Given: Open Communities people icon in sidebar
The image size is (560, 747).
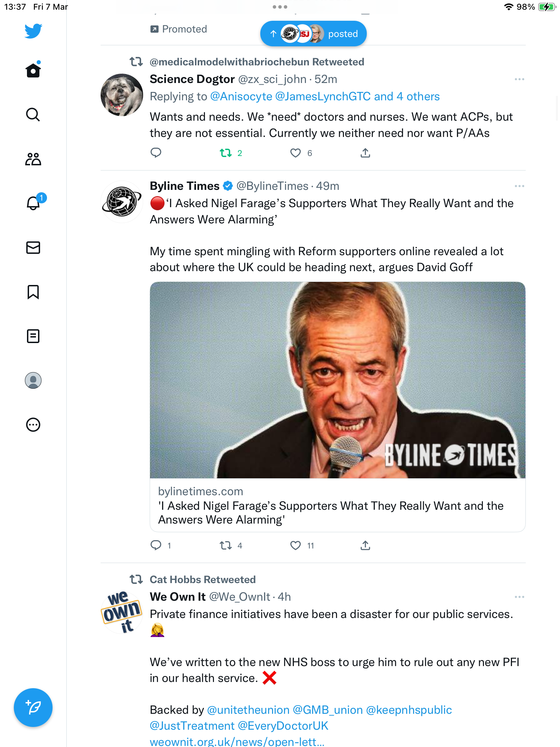Looking at the screenshot, I should (x=33, y=159).
